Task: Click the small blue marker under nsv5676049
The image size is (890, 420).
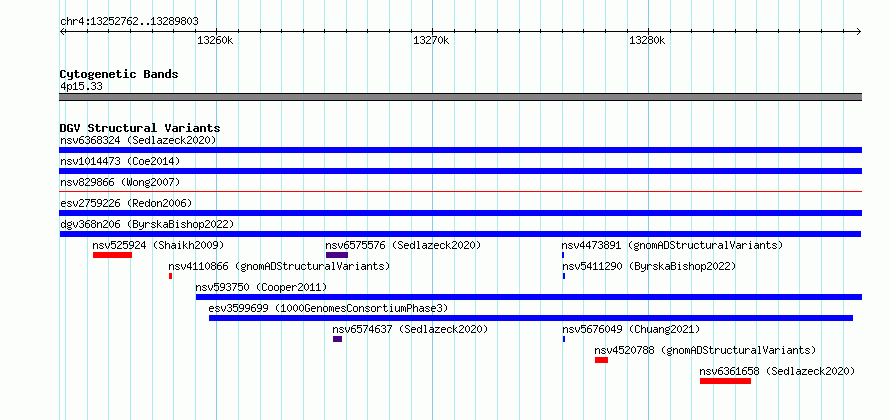Action: (564, 339)
